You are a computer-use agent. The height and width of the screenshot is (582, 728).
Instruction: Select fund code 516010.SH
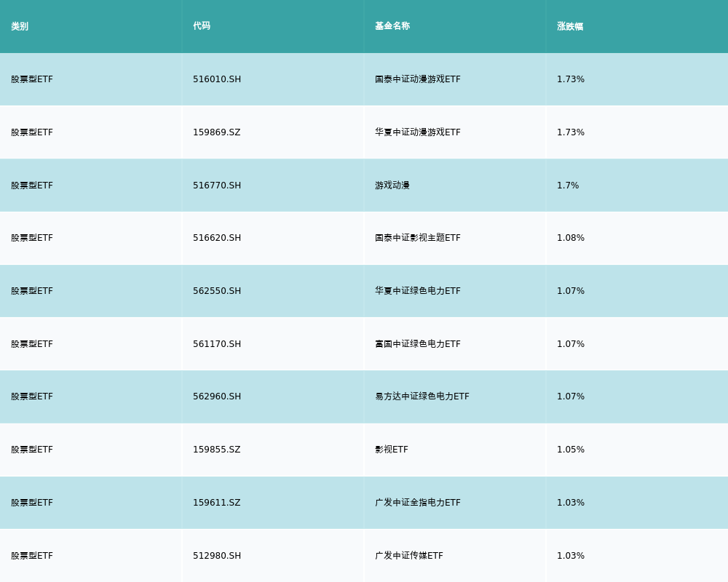[217, 79]
